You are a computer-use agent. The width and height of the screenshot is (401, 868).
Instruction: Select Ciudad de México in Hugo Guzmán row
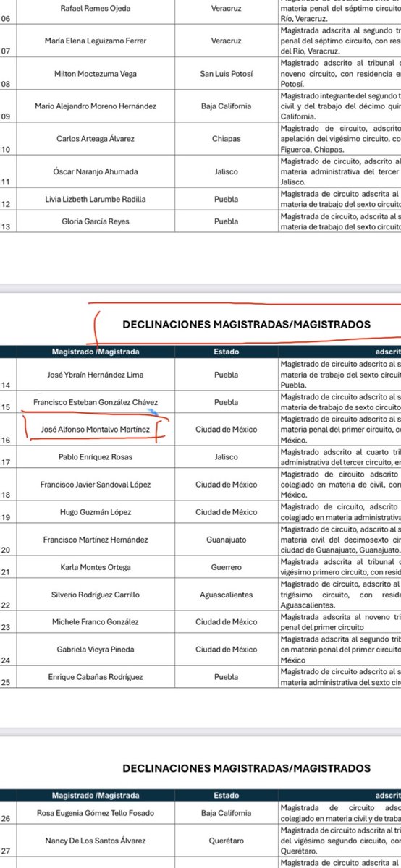tap(228, 512)
